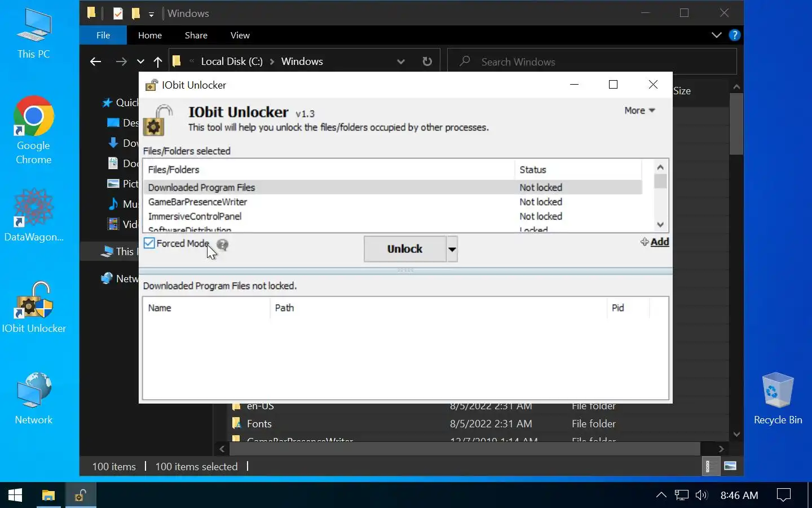
Task: Open the Home tab in the Explorer ribbon
Action: pos(150,35)
